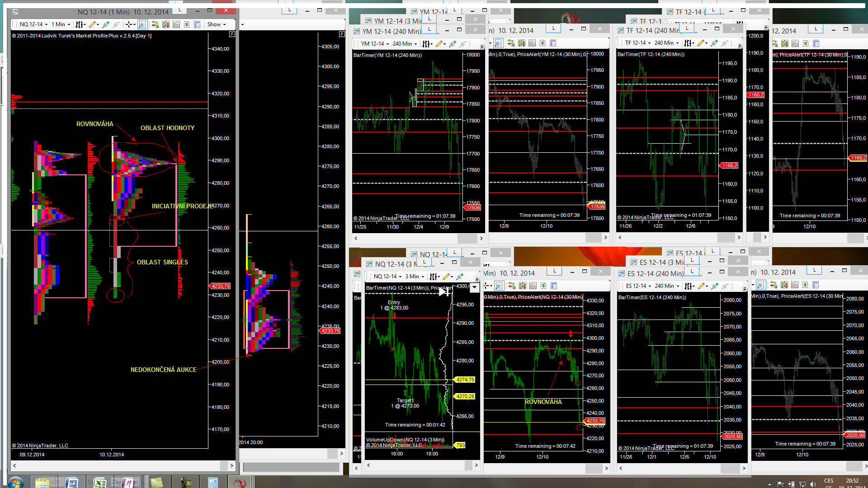Click the skip-to-end arrow button on NQ 3 Min chart
Viewport: 868px width, 488px height.
tap(443, 292)
